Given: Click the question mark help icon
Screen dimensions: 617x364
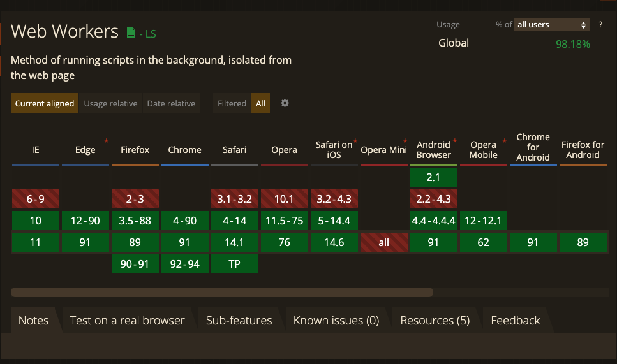Looking at the screenshot, I should pos(600,25).
